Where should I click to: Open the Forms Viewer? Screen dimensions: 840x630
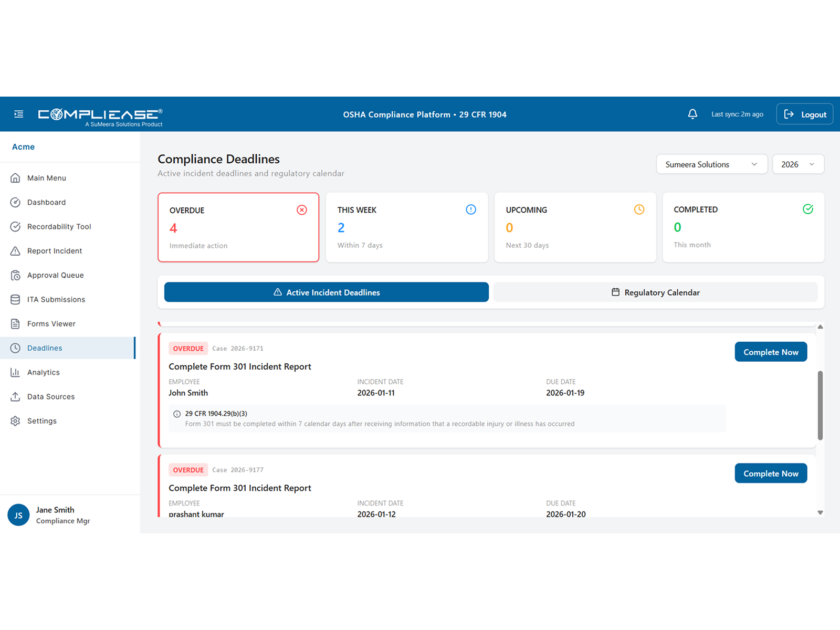click(x=51, y=323)
